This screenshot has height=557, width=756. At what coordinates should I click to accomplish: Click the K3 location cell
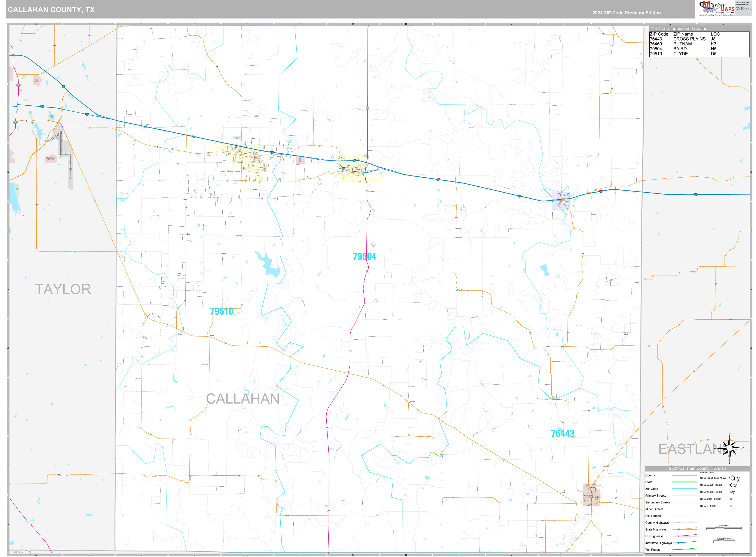(x=713, y=44)
